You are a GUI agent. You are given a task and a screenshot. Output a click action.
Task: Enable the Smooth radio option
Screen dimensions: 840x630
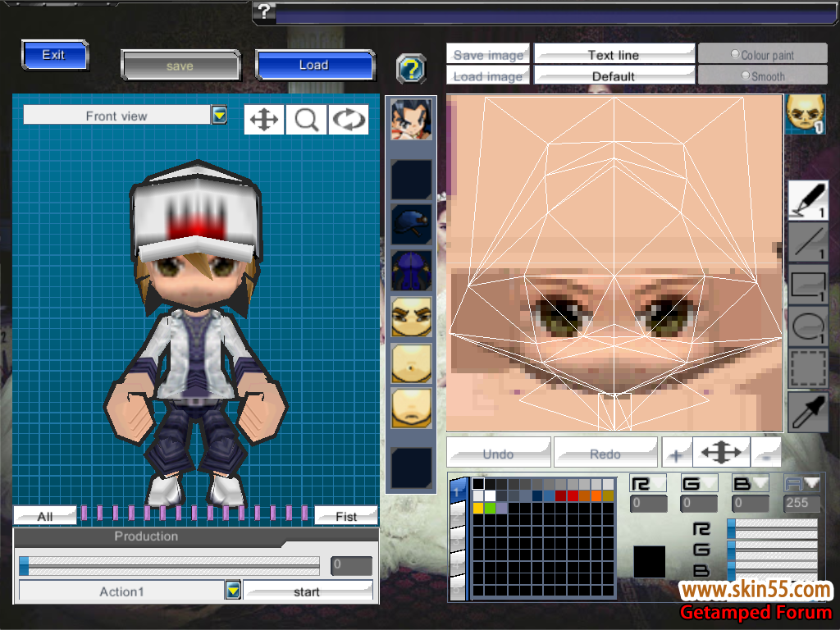click(x=746, y=75)
